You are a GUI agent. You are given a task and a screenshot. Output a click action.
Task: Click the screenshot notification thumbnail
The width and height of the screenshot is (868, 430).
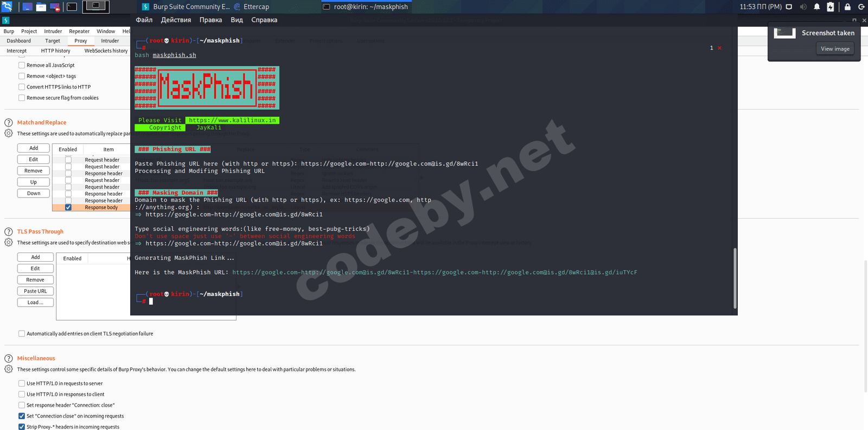tap(784, 33)
